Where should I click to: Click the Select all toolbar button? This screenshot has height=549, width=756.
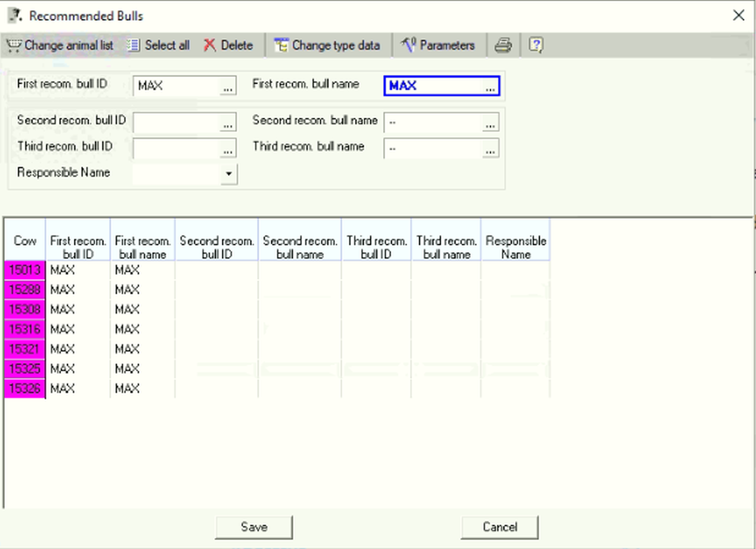158,45
